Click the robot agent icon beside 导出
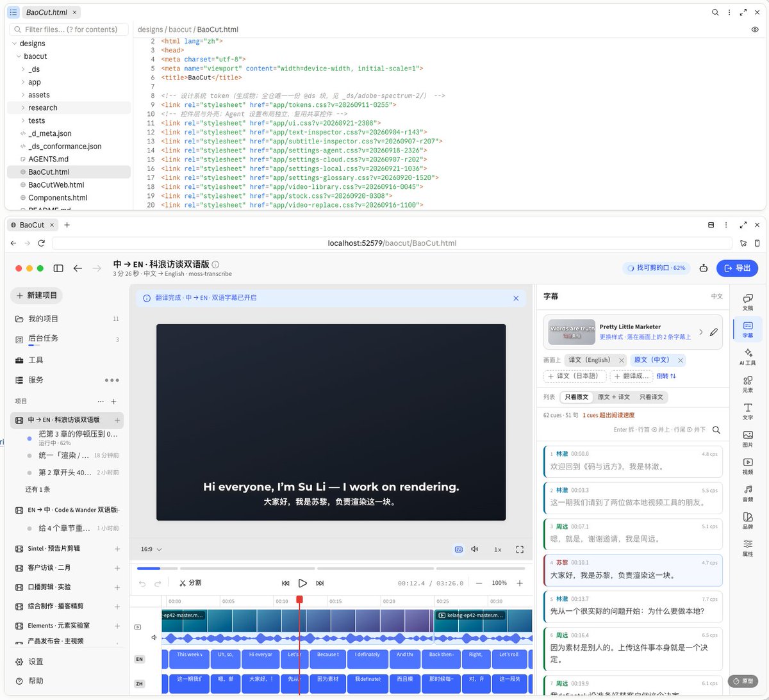The image size is (769, 700). pyautogui.click(x=703, y=268)
